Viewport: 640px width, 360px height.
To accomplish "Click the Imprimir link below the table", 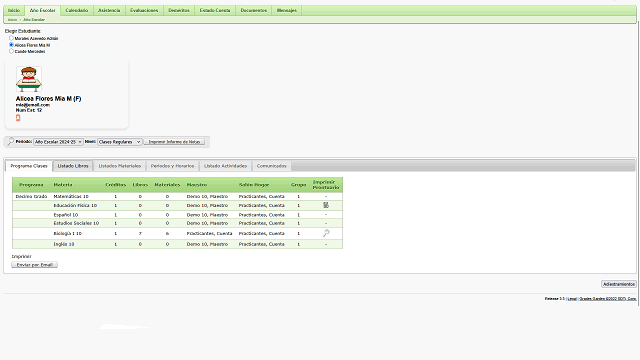I will click(22, 256).
